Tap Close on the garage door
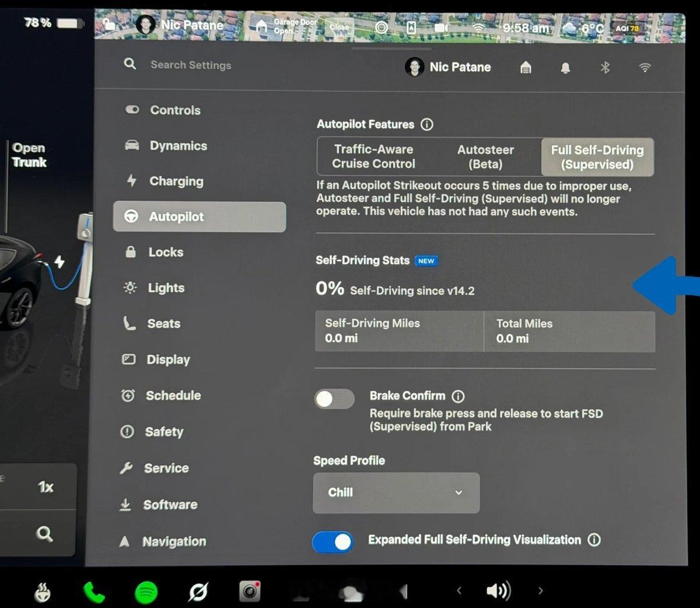This screenshot has width=700, height=608. (x=339, y=27)
